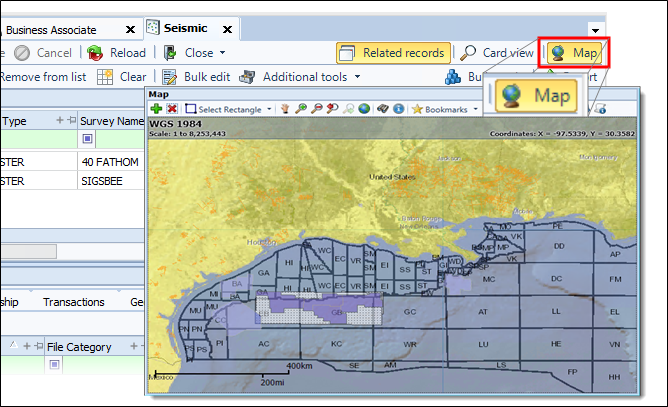The image size is (668, 407).
Task: Click the Related records button
Action: click(393, 53)
